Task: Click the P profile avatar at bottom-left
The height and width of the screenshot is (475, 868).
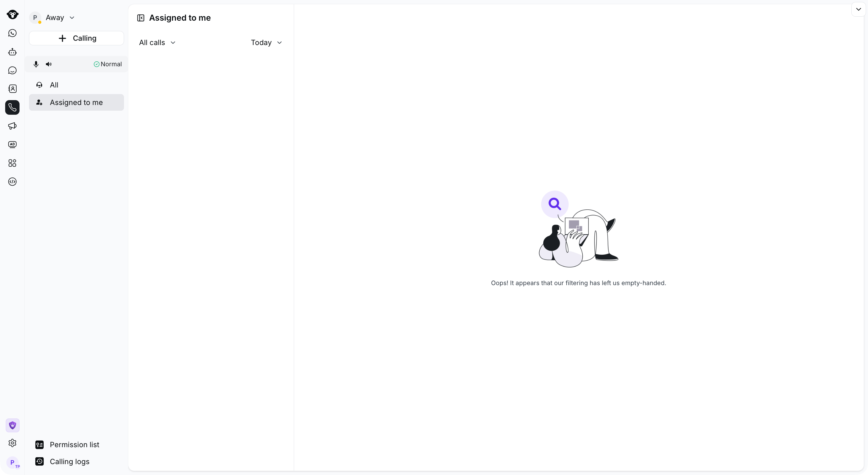Action: coord(13,463)
